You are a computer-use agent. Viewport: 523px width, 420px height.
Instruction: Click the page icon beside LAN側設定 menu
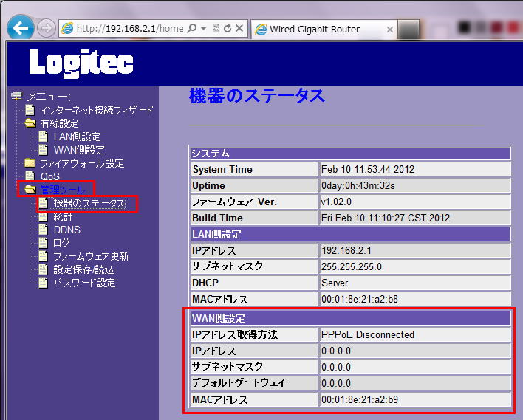(43, 137)
